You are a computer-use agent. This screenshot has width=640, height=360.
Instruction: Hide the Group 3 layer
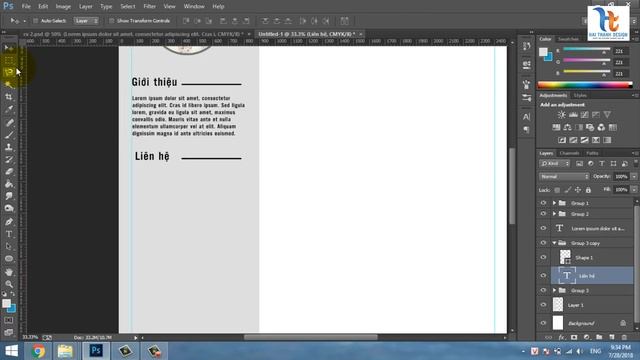[543, 290]
